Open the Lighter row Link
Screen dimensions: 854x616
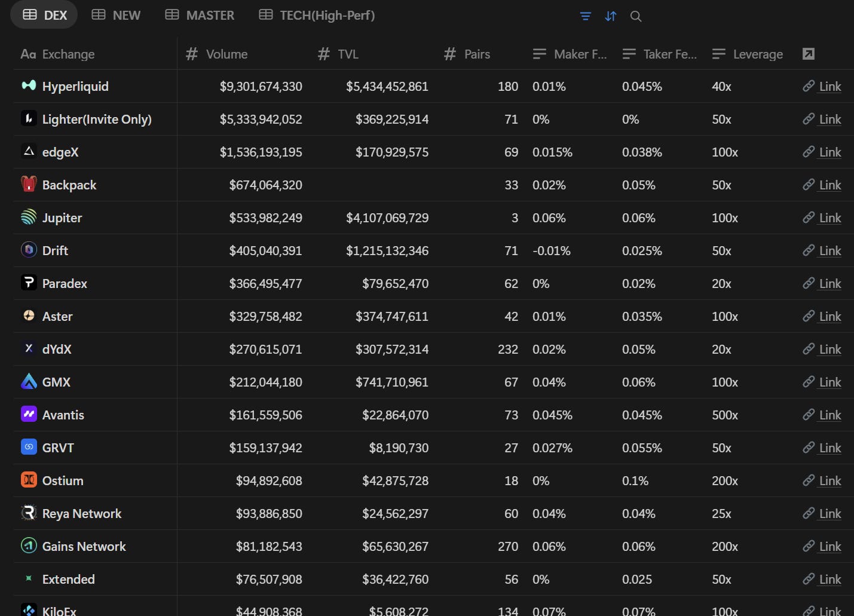pos(830,119)
